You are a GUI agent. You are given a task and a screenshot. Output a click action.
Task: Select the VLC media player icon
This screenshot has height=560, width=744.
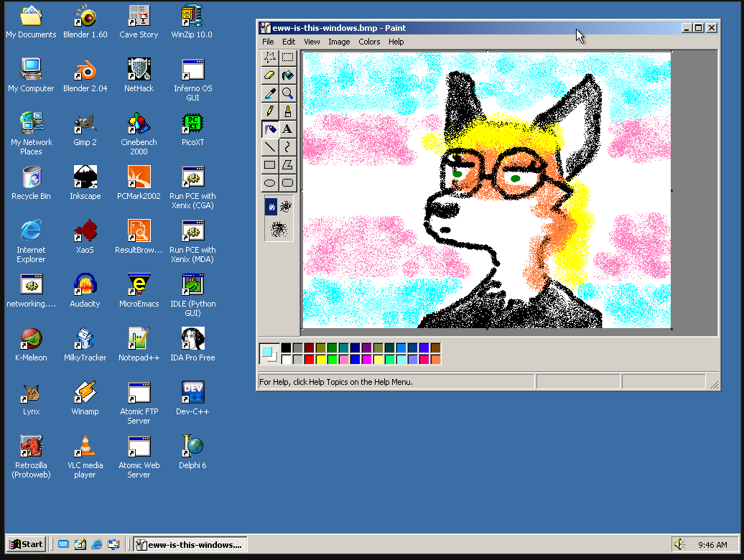85,457
